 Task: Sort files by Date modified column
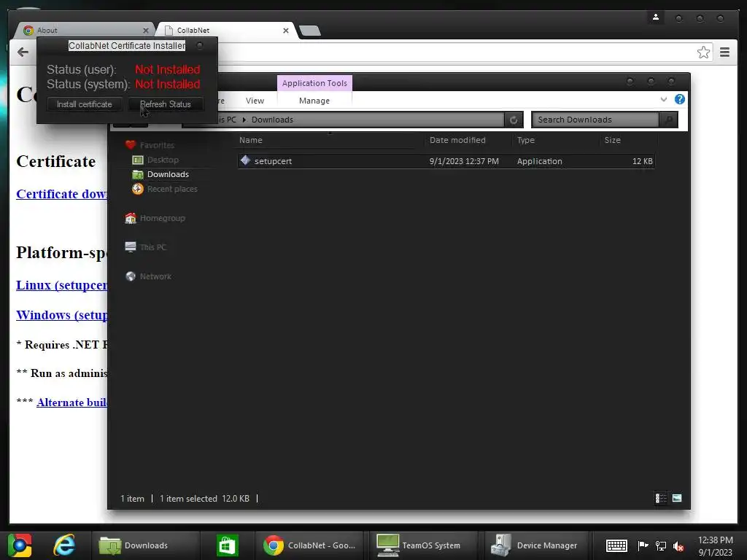[457, 140]
